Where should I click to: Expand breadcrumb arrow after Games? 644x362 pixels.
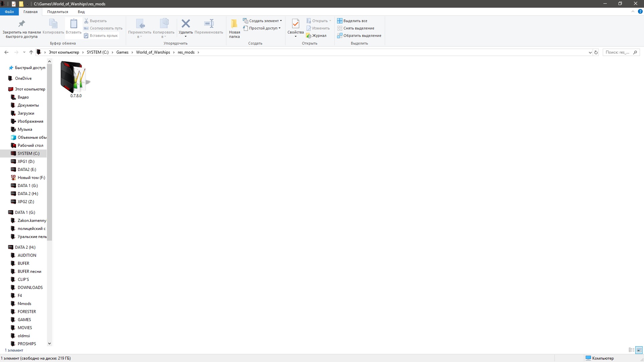coord(132,52)
